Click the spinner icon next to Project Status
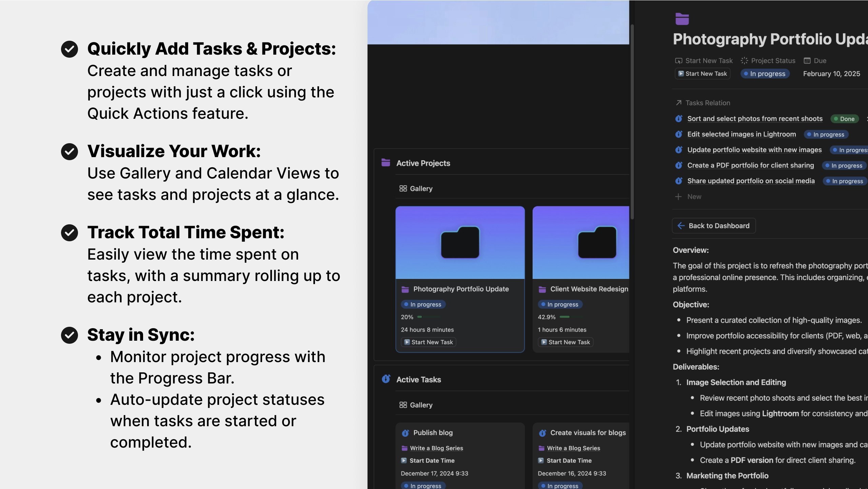Screen dimensions: 868x489 tap(745, 61)
